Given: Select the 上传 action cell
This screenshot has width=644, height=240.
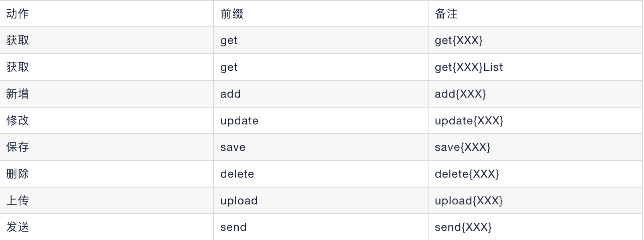Looking at the screenshot, I should click(18, 200).
